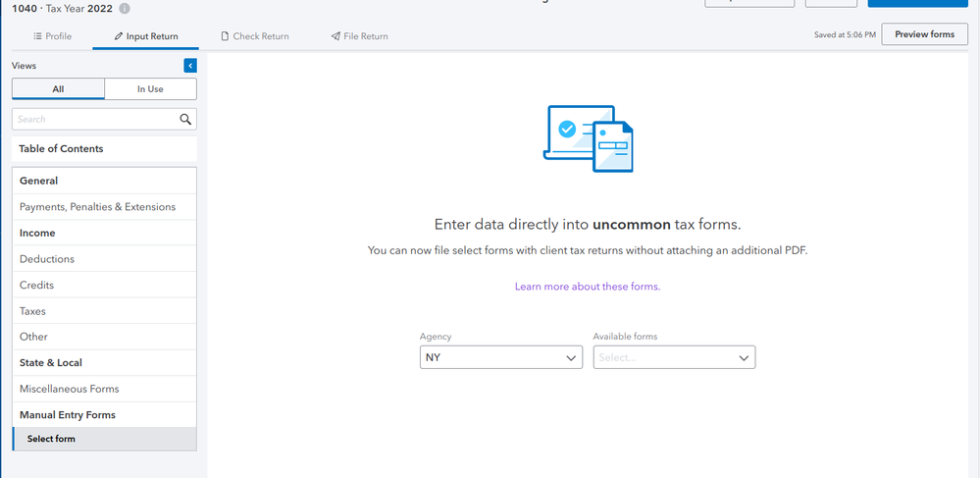The width and height of the screenshot is (980, 478).
Task: Open the Check Return tab
Action: click(x=254, y=36)
